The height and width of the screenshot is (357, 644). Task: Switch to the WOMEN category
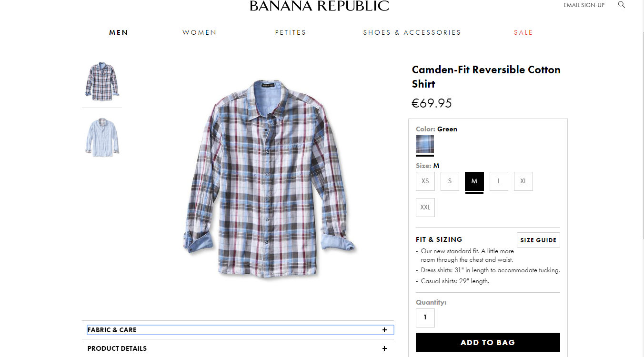[199, 32]
